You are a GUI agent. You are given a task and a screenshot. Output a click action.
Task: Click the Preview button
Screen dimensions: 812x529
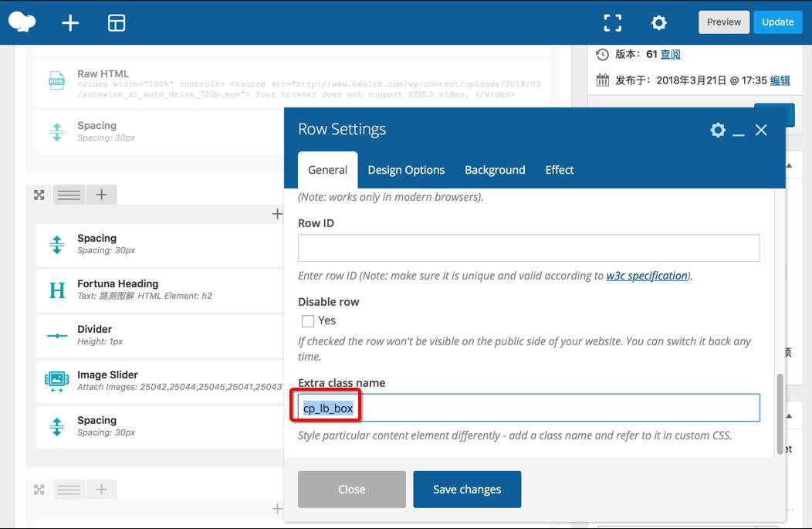pyautogui.click(x=723, y=22)
